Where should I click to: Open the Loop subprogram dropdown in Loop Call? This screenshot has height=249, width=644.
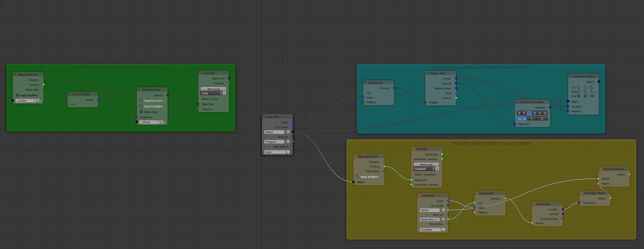[211, 93]
